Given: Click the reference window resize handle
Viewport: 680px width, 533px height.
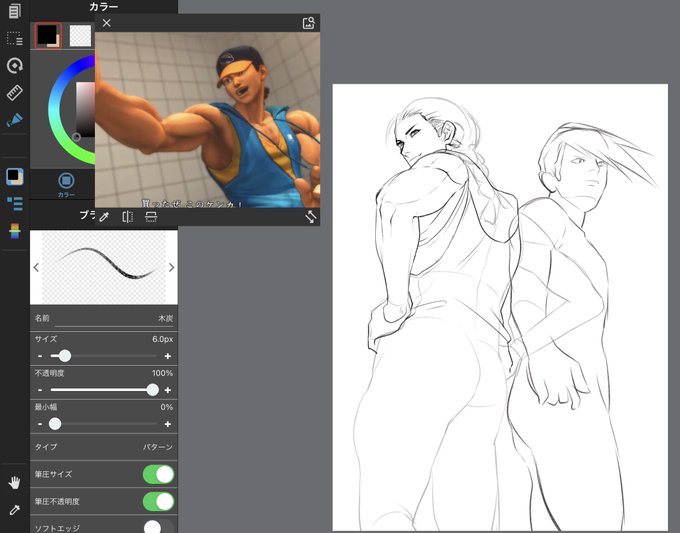Looking at the screenshot, I should point(311,217).
